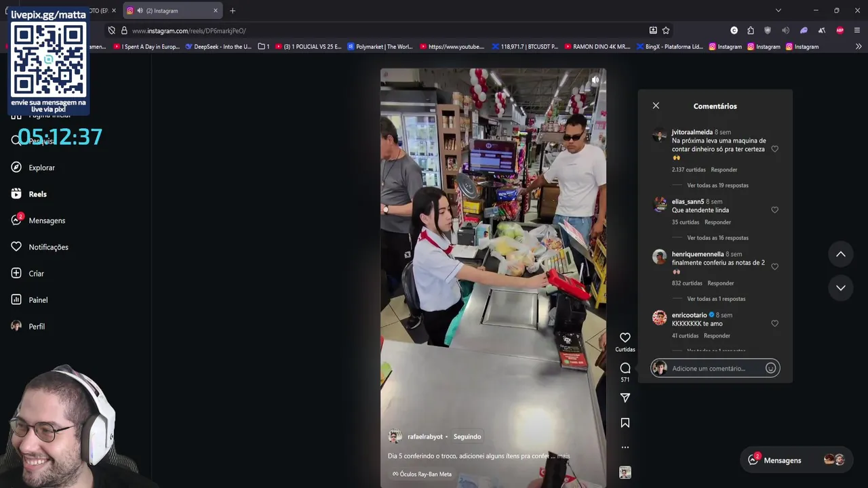Viewport: 868px width, 488px height.
Task: Open the Polymarket bookmark
Action: [380, 47]
